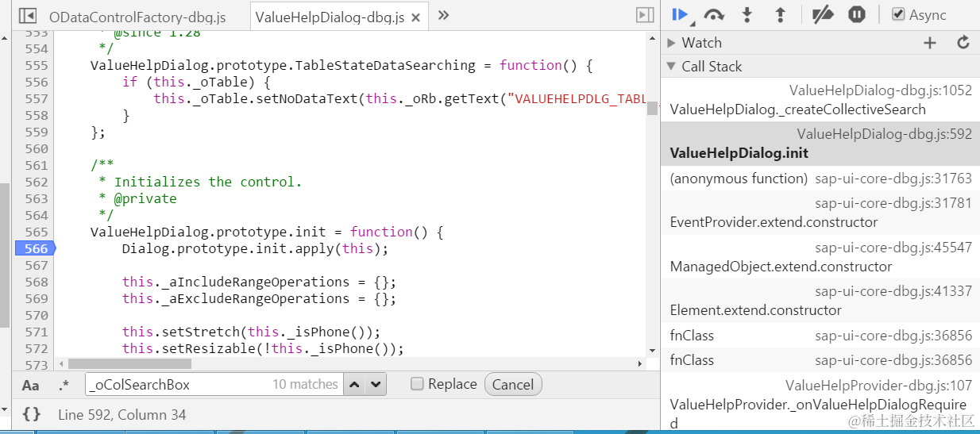The image size is (980, 434).
Task: Cancel the search bar
Action: pos(513,384)
